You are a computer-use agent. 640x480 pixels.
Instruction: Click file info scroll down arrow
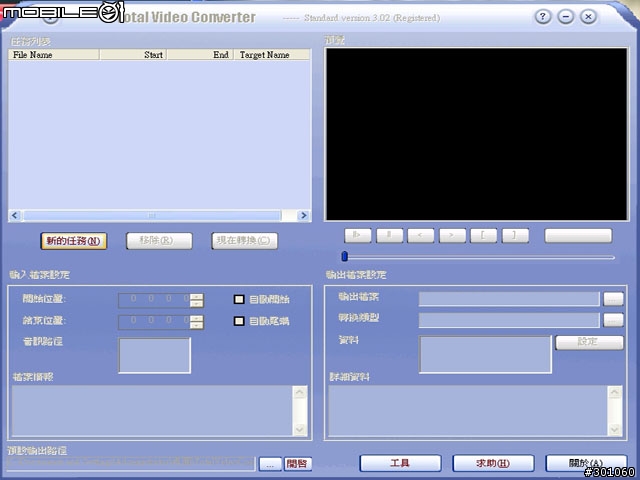[x=300, y=429]
